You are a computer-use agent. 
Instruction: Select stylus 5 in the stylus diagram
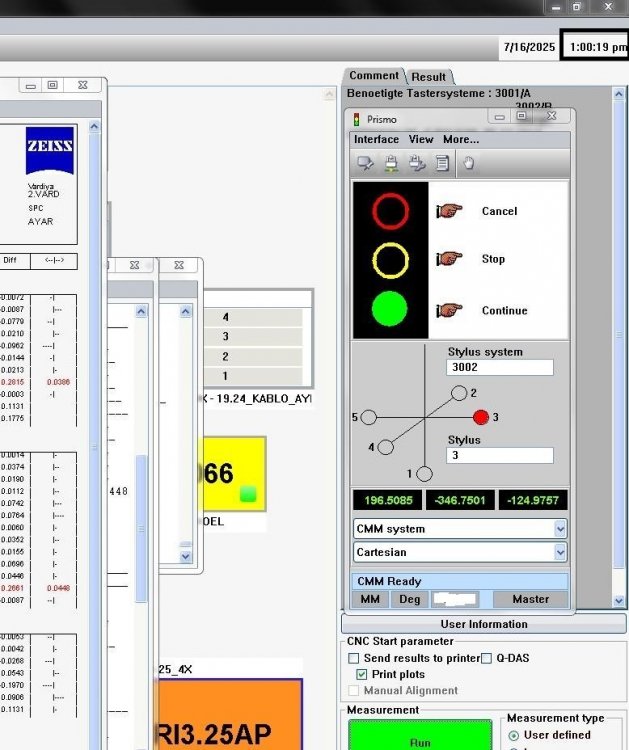click(369, 417)
